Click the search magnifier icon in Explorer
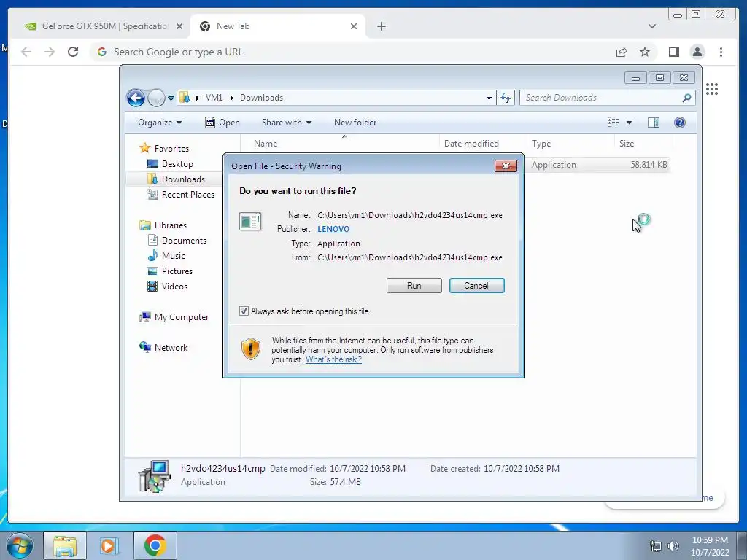747x560 pixels. click(686, 98)
